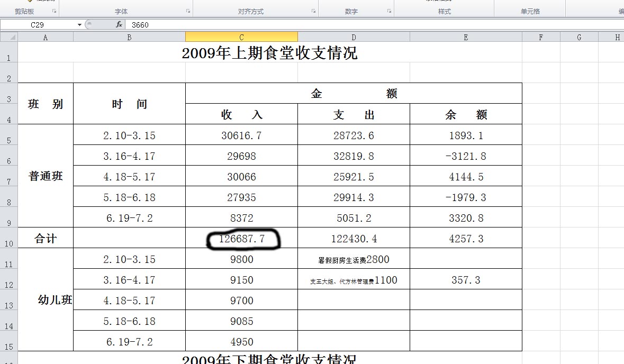This screenshot has height=364, width=624.
Task: Click the 合计 row label cell
Action: click(46, 239)
